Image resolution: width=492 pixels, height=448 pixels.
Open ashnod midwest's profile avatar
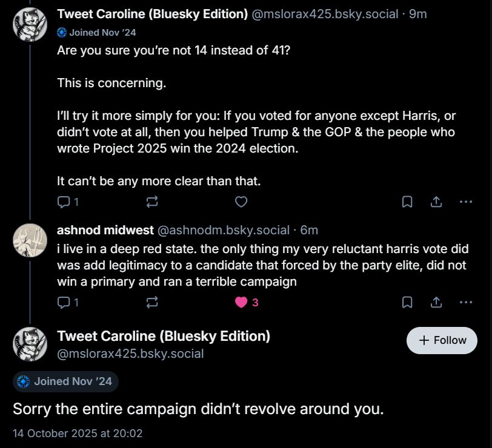point(30,240)
